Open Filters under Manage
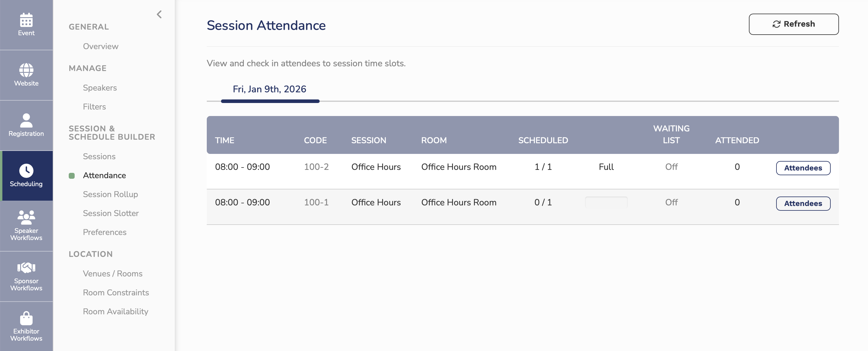Screen dimensions: 868x351 pyautogui.click(x=94, y=107)
